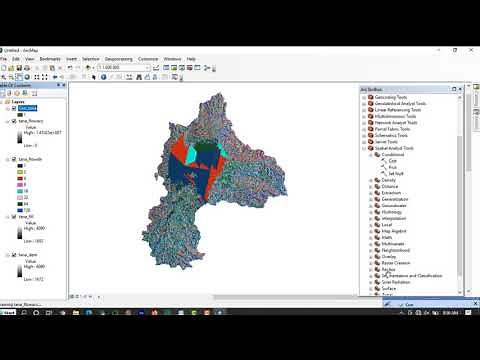Close the Con progress notification
480x360 pixels.
tap(475, 303)
